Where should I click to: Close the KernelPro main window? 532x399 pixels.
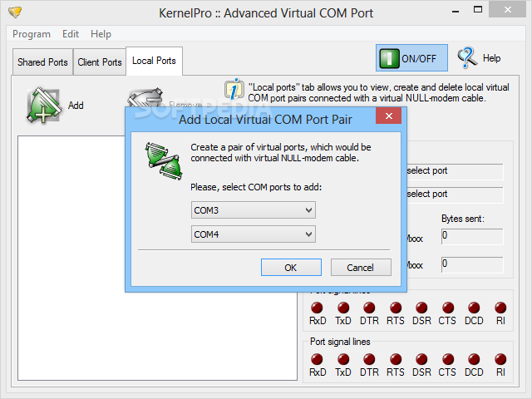[508, 10]
